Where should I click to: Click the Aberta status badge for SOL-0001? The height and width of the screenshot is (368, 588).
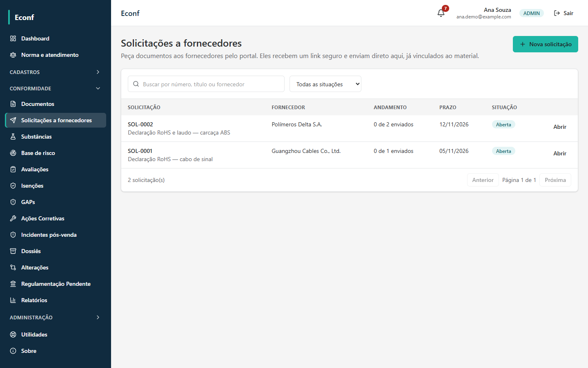[503, 151]
